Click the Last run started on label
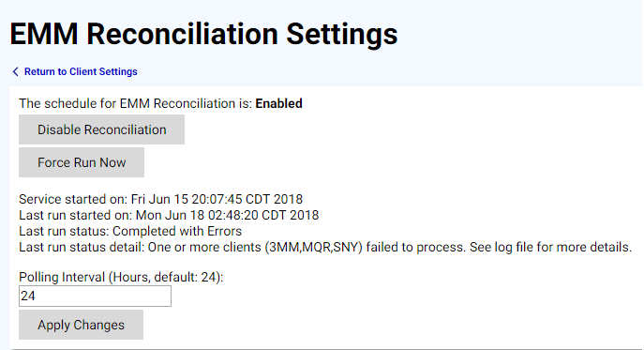This screenshot has width=644, height=350. 76,215
